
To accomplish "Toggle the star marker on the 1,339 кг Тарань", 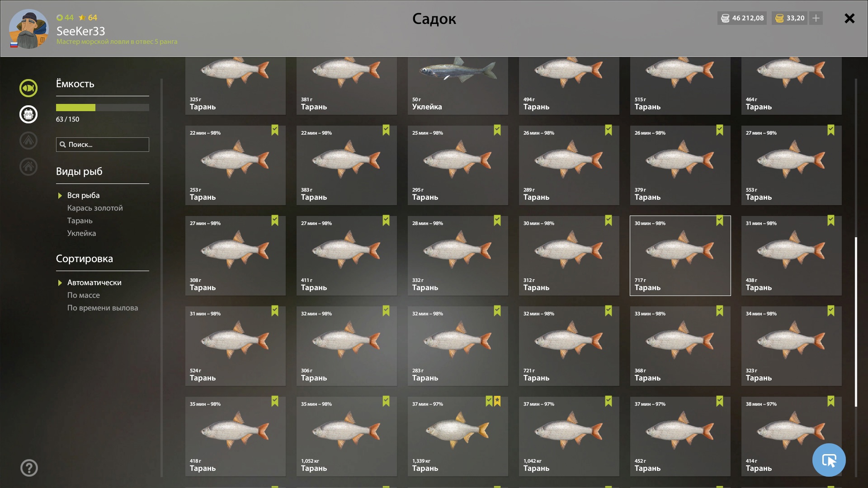I will pyautogui.click(x=497, y=401).
